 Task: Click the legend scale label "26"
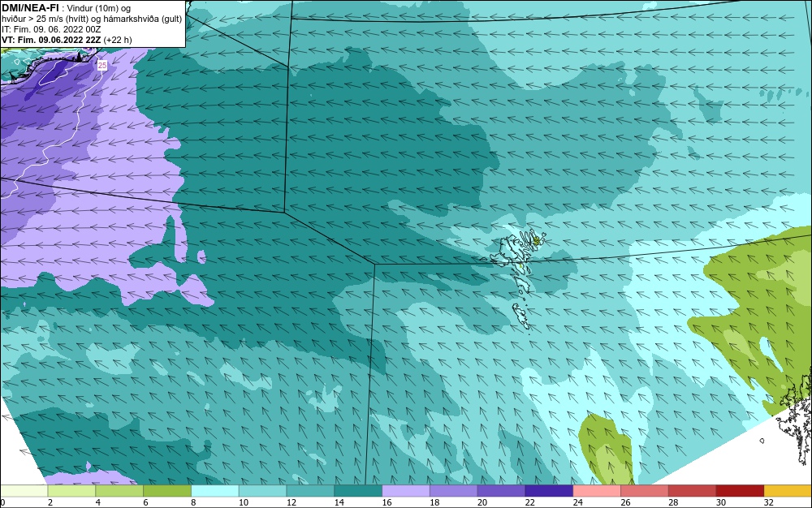coord(625,502)
